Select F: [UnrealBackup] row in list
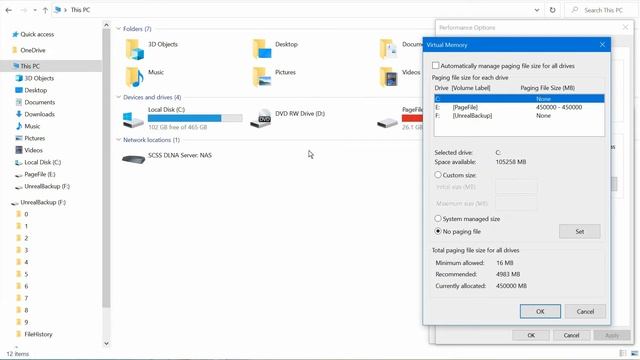Viewport: 640px width, 360px height. coord(519,116)
